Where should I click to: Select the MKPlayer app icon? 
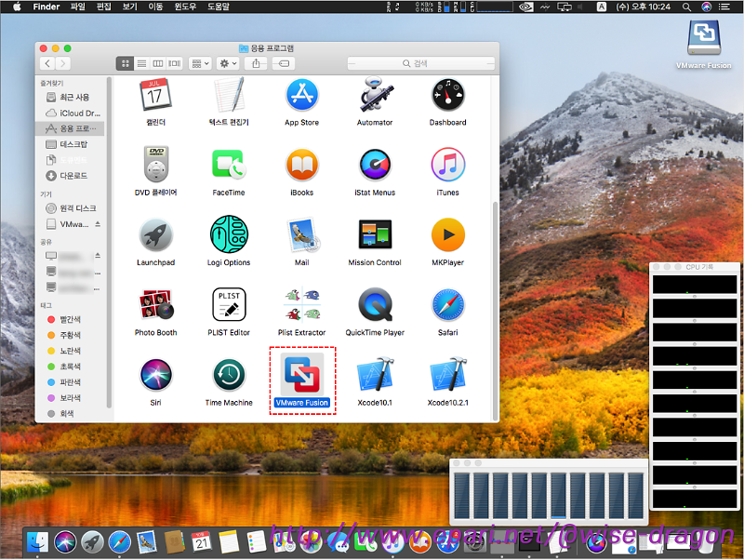448,235
